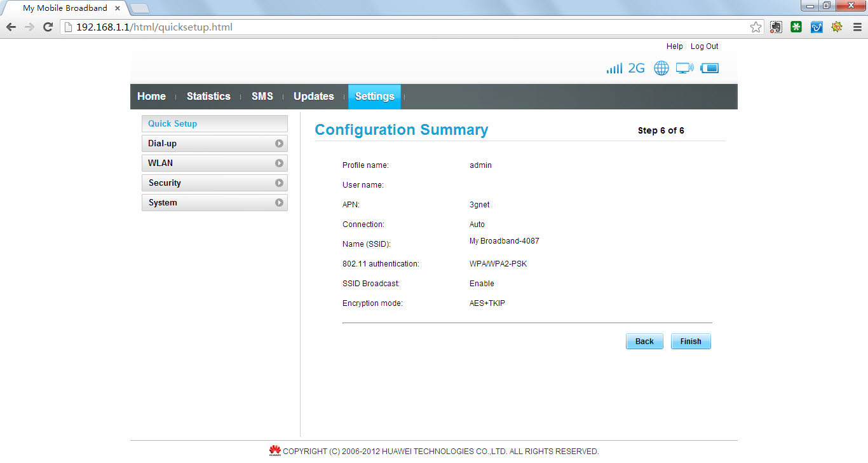The image size is (868, 463).
Task: Click the URL address bar field
Action: coord(407,27)
